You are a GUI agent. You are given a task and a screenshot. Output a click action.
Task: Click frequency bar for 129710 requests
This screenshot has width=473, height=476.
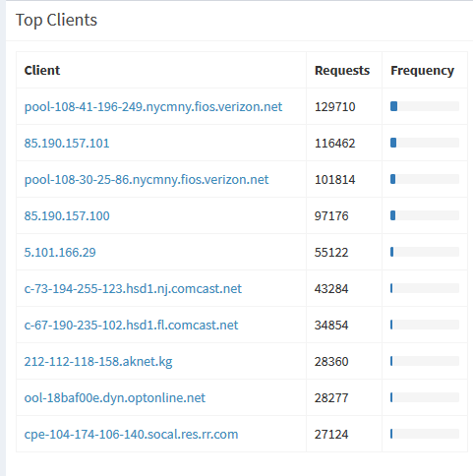coord(425,106)
